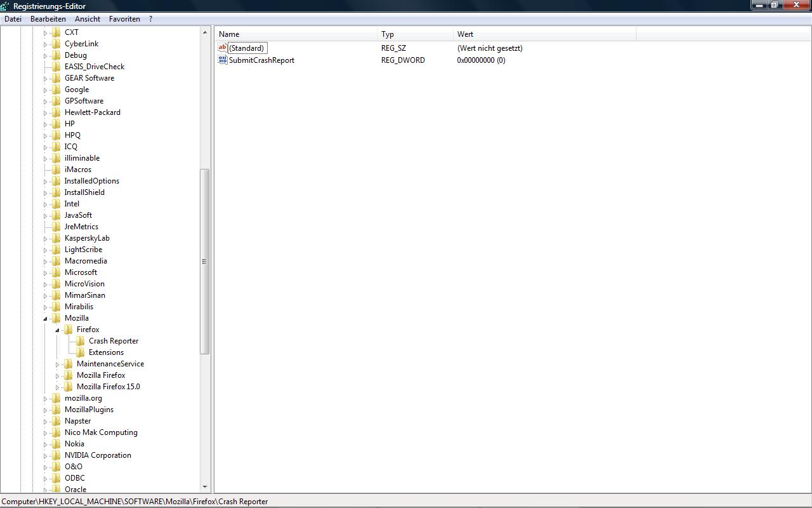
Task: Expand the MaintenanceService key
Action: 57,364
